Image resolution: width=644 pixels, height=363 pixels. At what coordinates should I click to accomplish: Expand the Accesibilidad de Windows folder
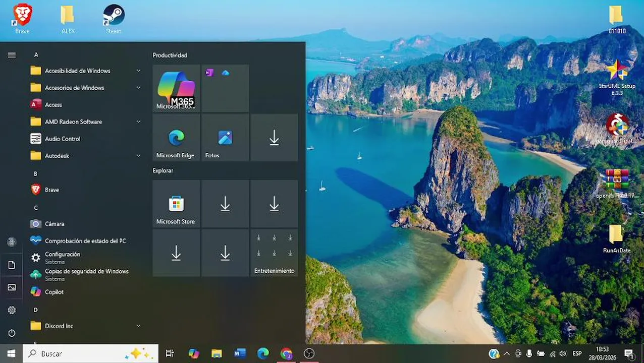[86, 71]
